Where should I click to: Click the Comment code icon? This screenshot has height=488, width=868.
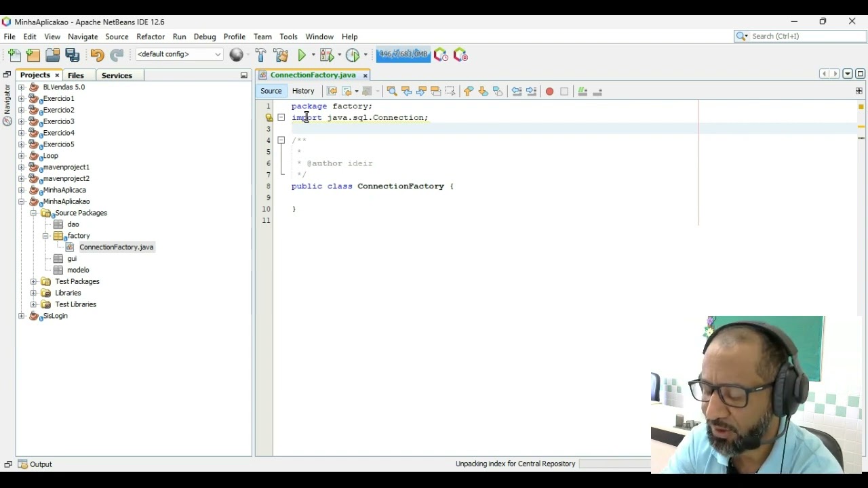point(583,91)
